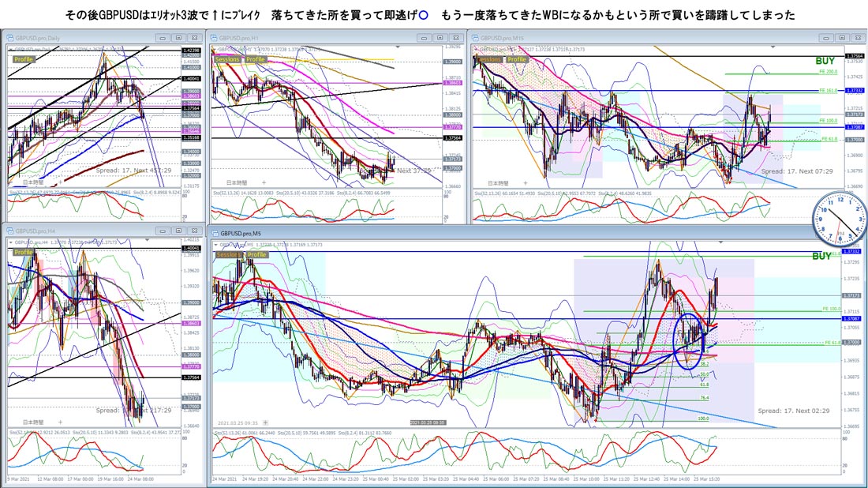Click the Profile button in the H4 chart

click(x=24, y=252)
